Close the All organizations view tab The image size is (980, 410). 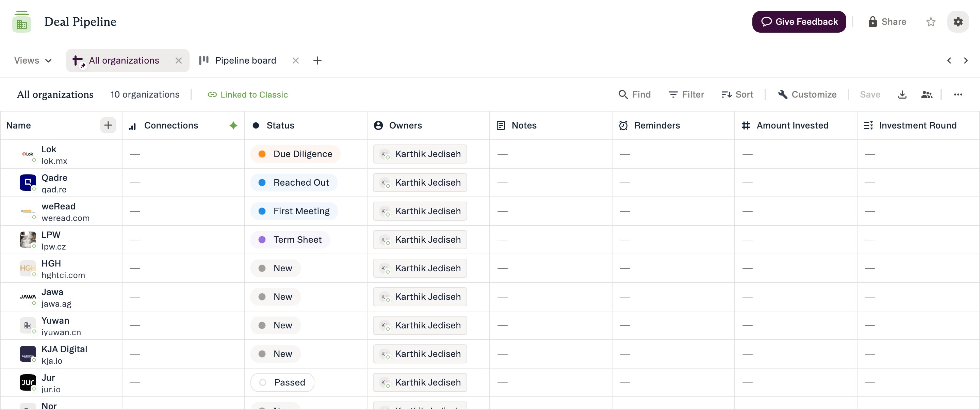[x=178, y=61]
